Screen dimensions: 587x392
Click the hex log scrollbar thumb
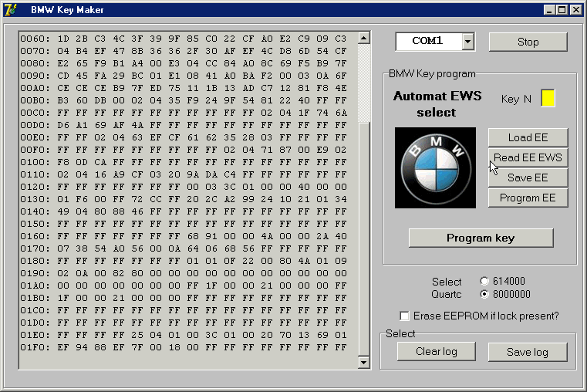[364, 238]
